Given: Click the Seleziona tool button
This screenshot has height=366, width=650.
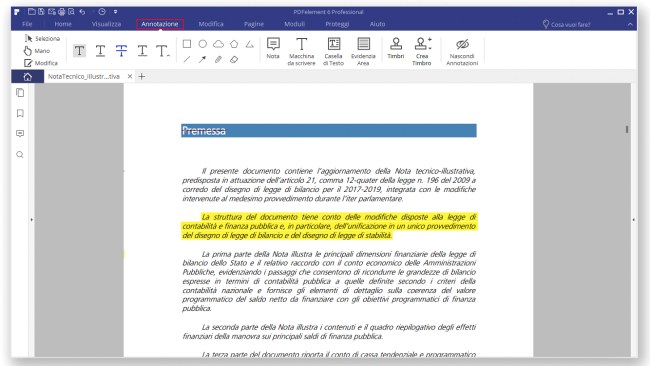Looking at the screenshot, I should coord(42,39).
